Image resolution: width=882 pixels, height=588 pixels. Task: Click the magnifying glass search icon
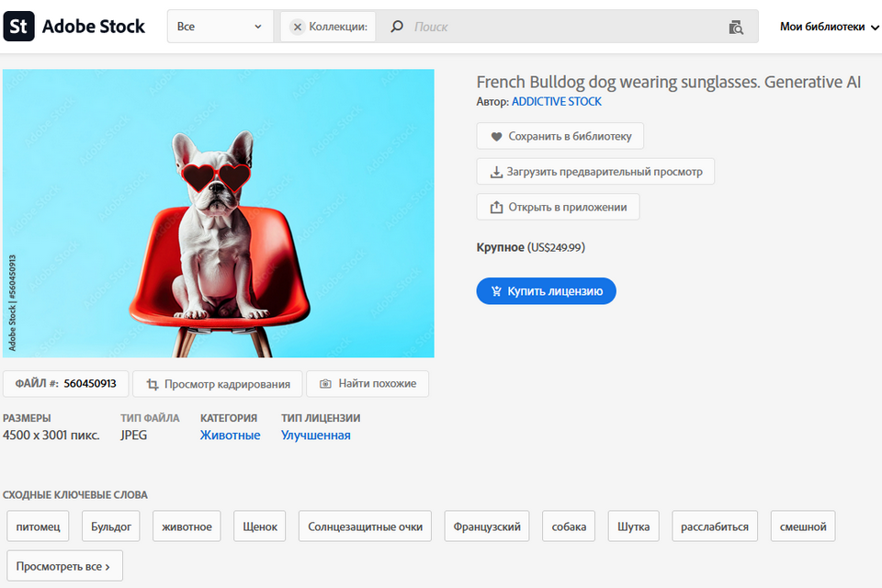click(397, 27)
